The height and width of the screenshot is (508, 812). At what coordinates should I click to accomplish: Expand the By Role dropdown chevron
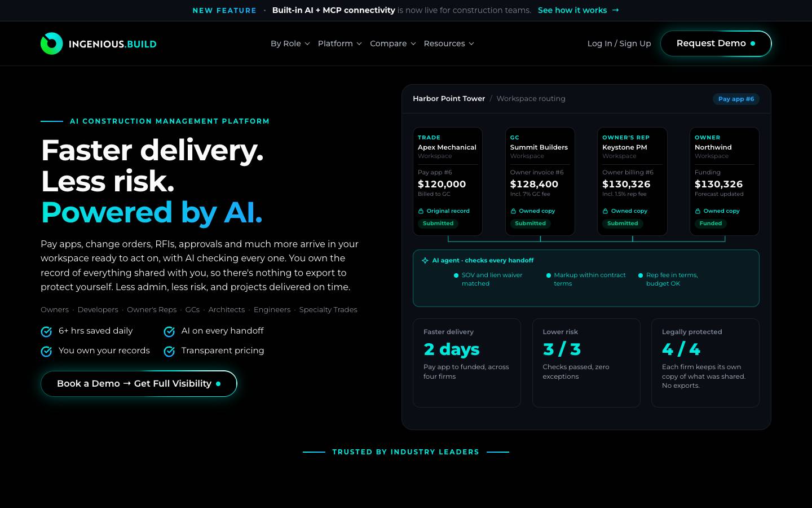pyautogui.click(x=307, y=43)
